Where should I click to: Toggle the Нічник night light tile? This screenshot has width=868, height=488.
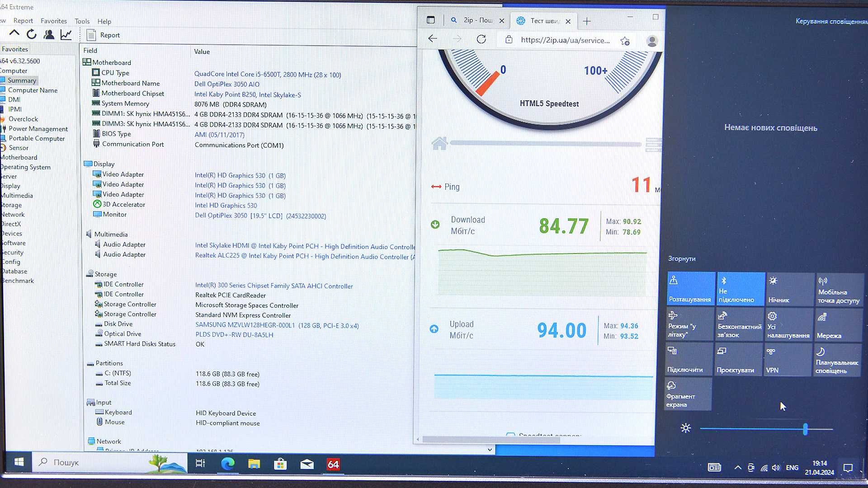pyautogui.click(x=790, y=289)
